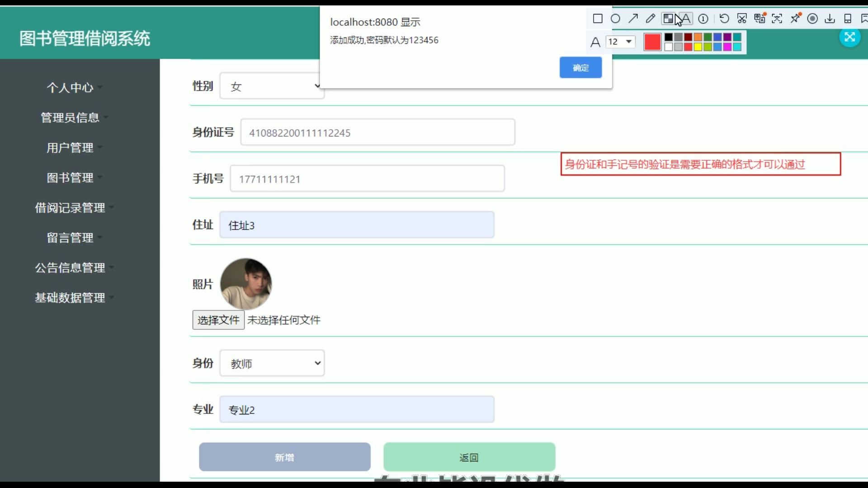The width and height of the screenshot is (868, 488).
Task: Pick the purple color swatch
Action: click(x=727, y=37)
